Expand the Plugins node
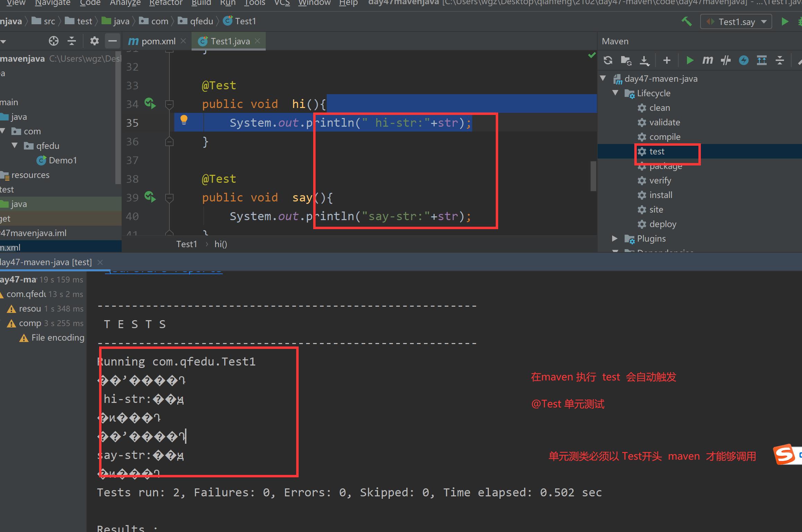 click(x=615, y=238)
